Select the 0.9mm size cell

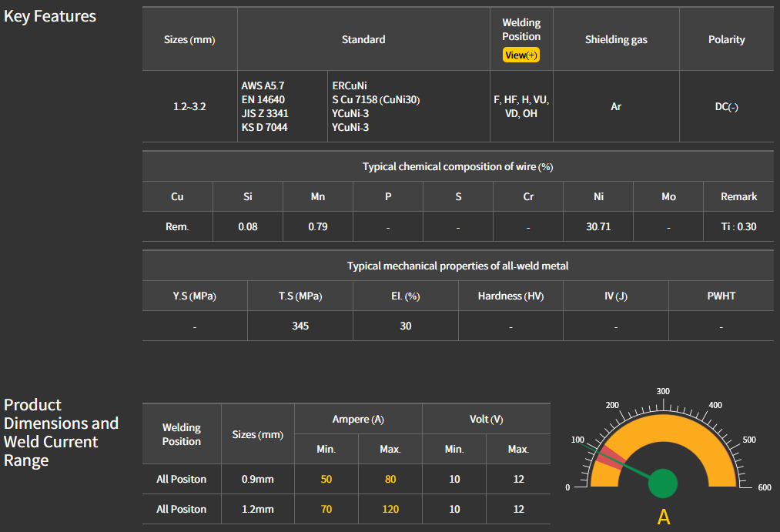pyautogui.click(x=258, y=479)
